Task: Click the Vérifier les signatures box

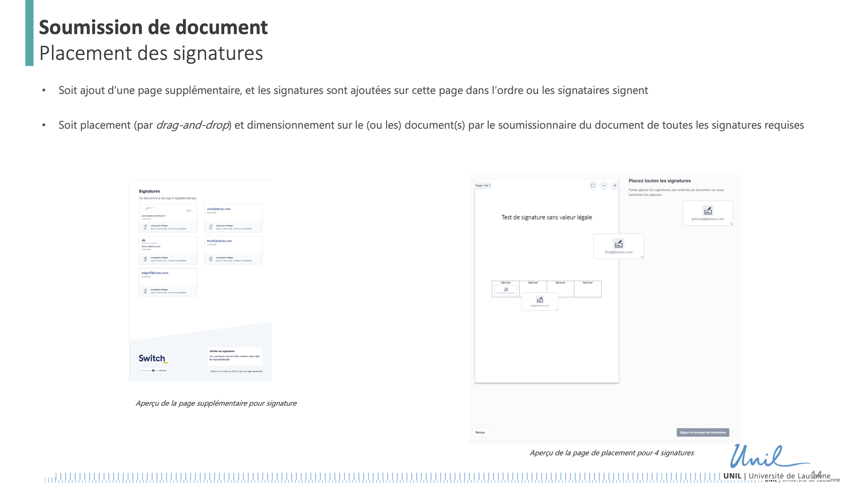Action: click(235, 356)
